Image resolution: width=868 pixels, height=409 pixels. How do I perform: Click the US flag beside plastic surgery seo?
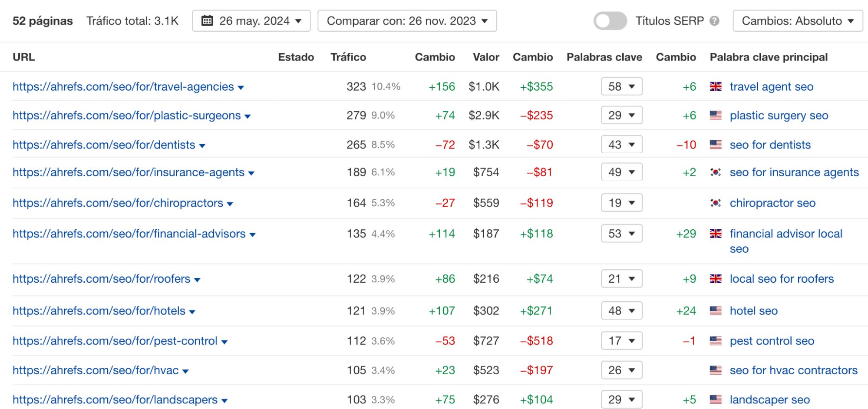coord(716,115)
